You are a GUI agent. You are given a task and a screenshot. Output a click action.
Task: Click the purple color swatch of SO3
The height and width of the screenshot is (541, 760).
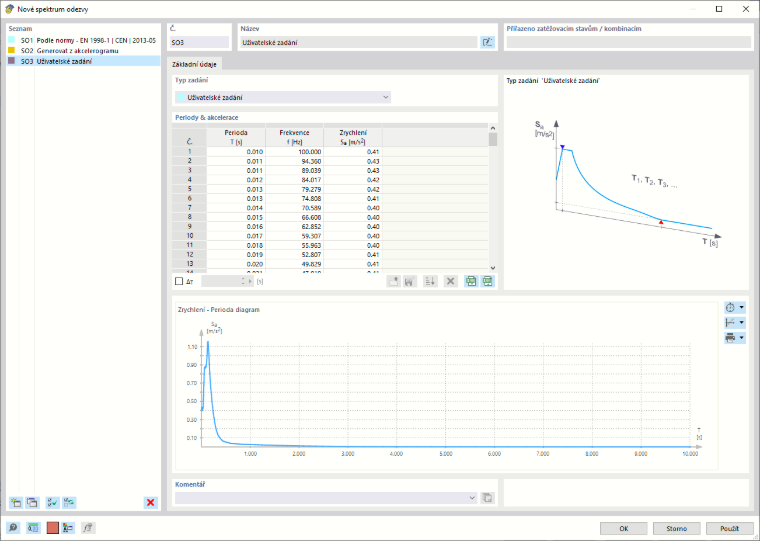coord(12,61)
